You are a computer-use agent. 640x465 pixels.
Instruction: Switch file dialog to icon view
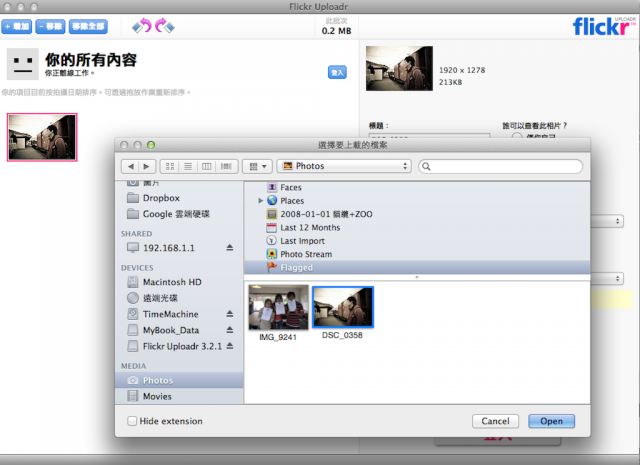(170, 166)
